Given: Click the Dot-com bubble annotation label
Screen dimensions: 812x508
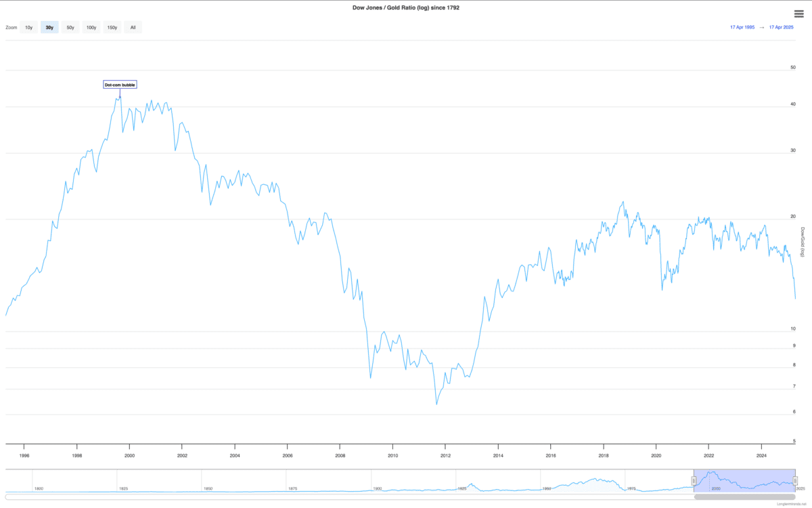Looking at the screenshot, I should [120, 85].
